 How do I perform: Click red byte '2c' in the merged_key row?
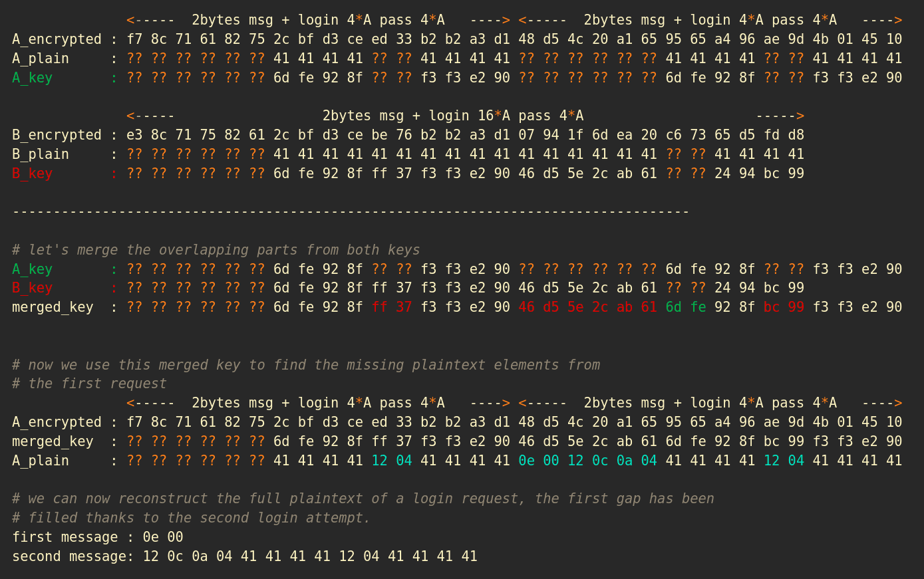point(600,307)
